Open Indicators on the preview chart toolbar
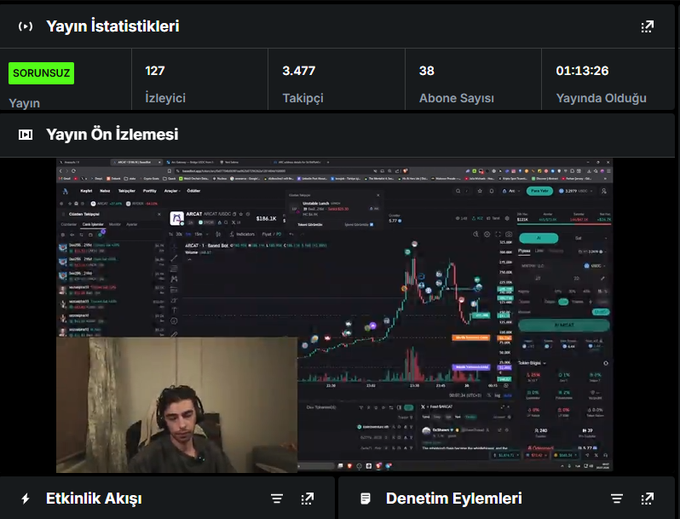This screenshot has height=519, width=680. [242, 234]
